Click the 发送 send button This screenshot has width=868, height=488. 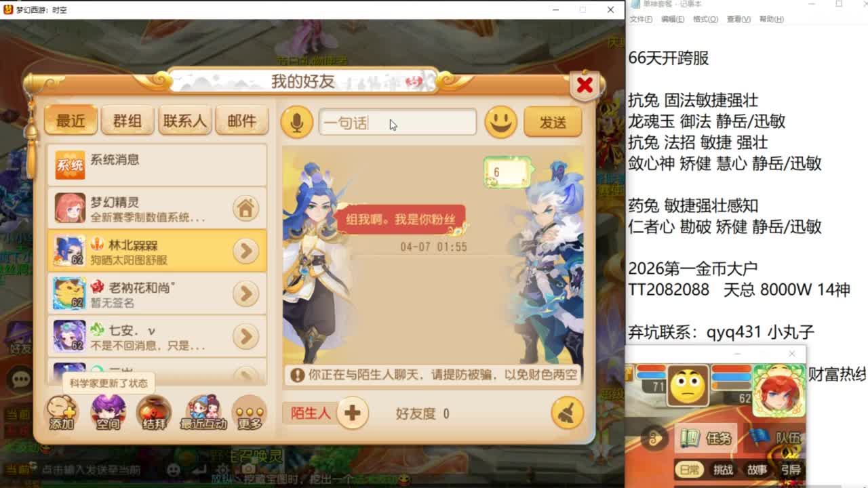click(553, 122)
